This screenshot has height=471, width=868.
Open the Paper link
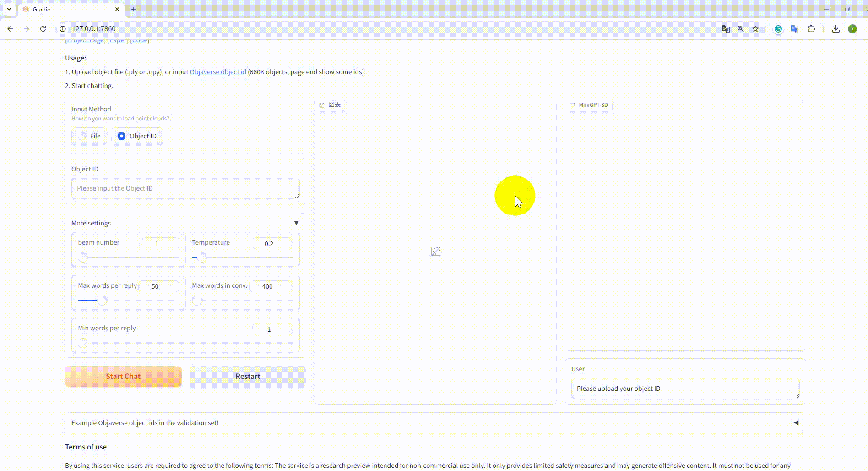pos(118,40)
